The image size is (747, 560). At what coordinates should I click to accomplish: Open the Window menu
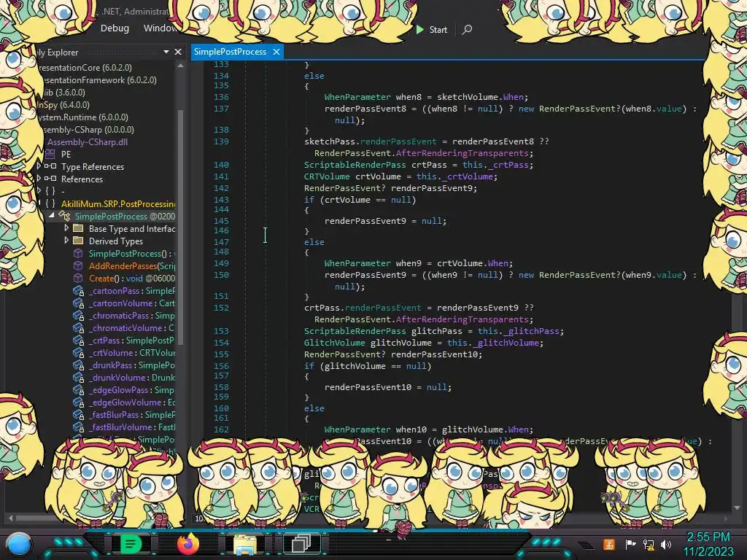[x=160, y=28]
